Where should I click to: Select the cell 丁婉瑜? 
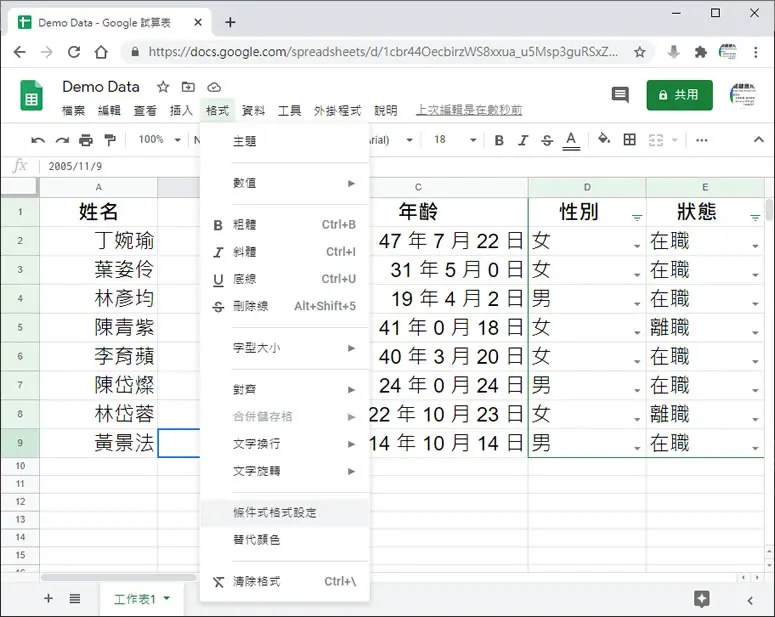pos(99,241)
